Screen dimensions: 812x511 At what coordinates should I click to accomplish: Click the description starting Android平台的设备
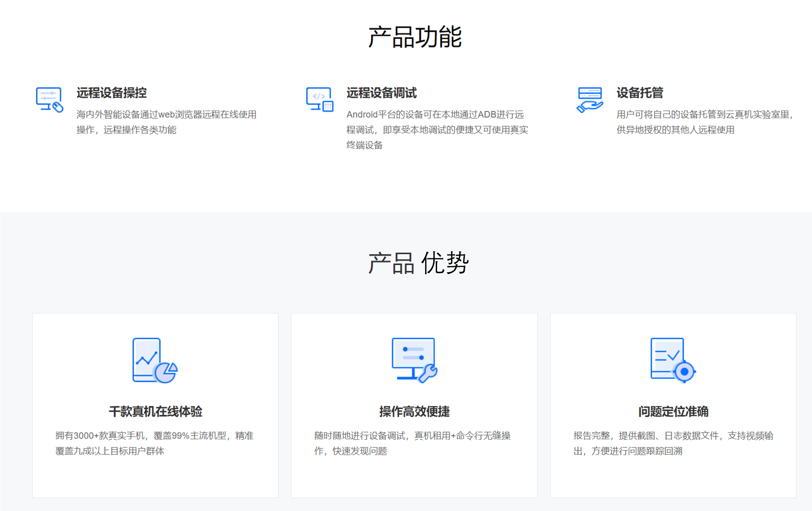coord(438,130)
